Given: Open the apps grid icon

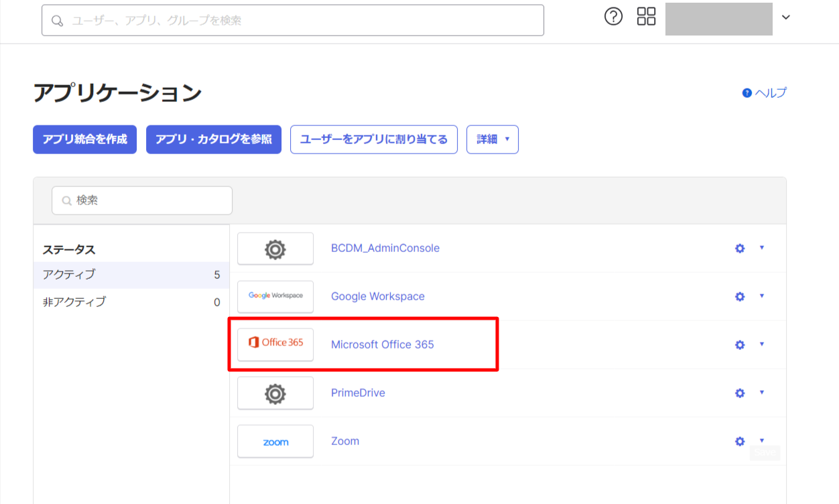Looking at the screenshot, I should [x=646, y=17].
